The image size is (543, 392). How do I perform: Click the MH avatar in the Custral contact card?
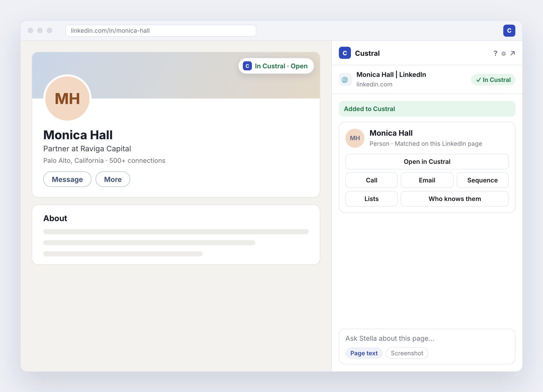click(355, 138)
